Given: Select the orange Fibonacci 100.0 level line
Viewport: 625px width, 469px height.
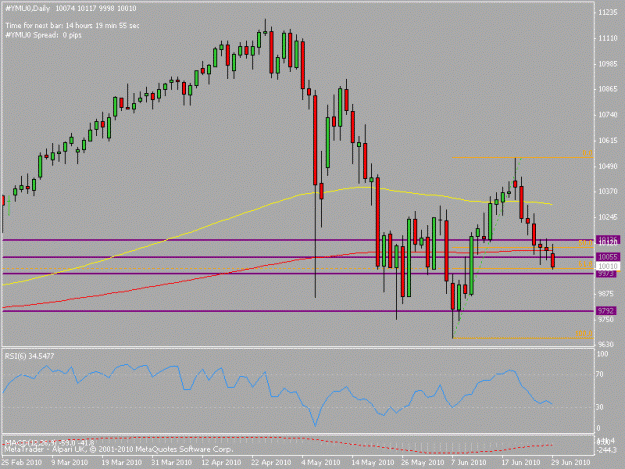Looking at the screenshot, I should (523, 338).
